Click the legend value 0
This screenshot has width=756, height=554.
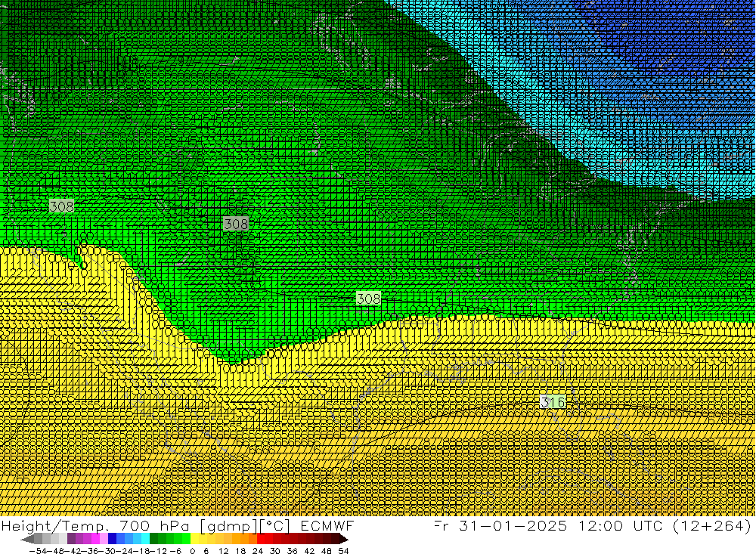tap(192, 551)
